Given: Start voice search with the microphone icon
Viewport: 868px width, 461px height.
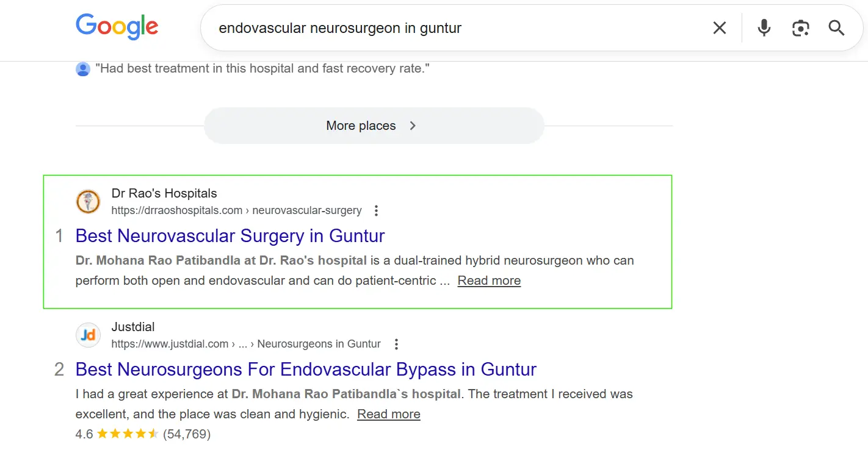Looking at the screenshot, I should click(764, 28).
